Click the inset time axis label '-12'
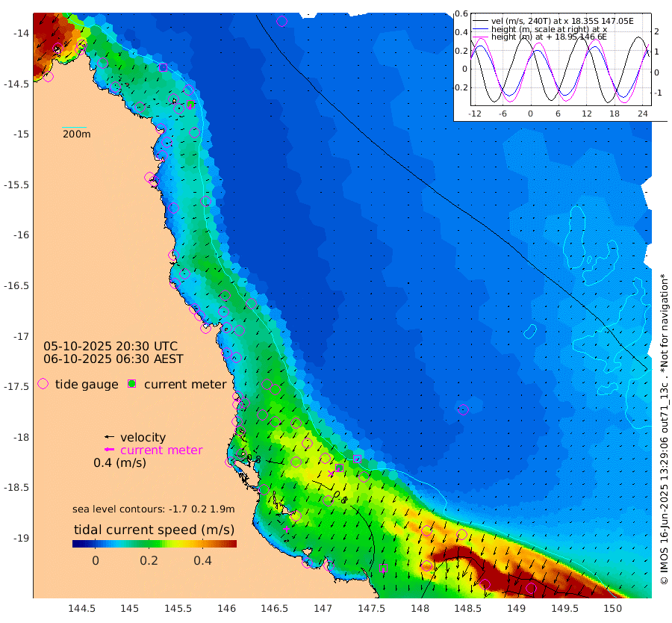The image size is (672, 623). [x=474, y=114]
